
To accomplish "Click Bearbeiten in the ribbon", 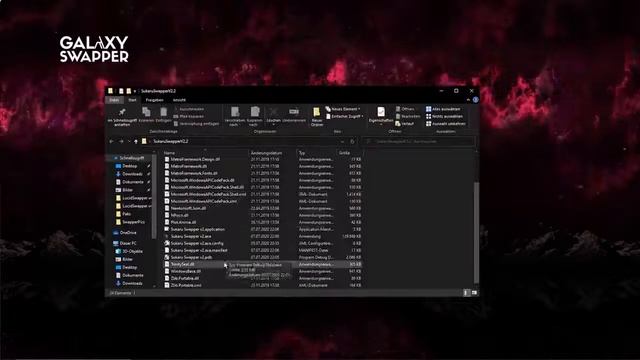I will coord(407,116).
